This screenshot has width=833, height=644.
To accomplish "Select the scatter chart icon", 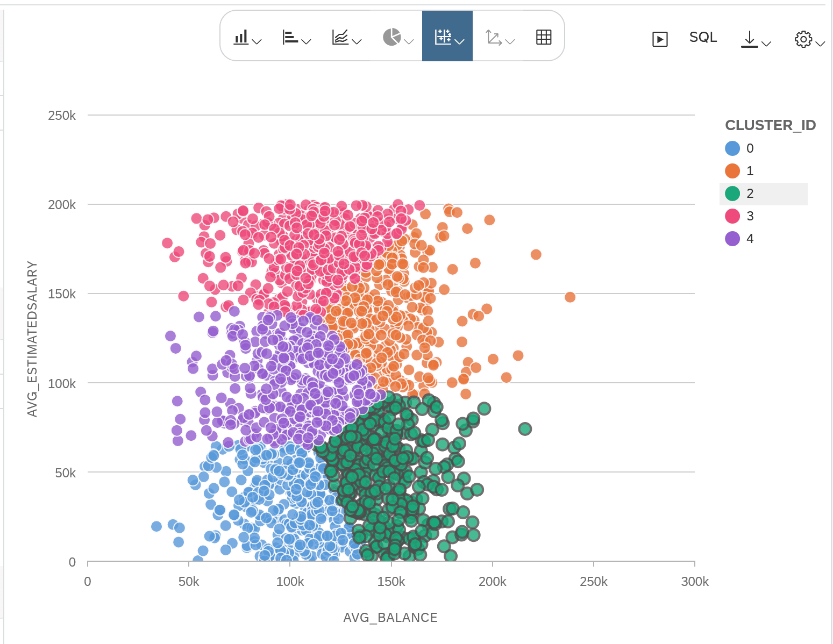I will [443, 36].
